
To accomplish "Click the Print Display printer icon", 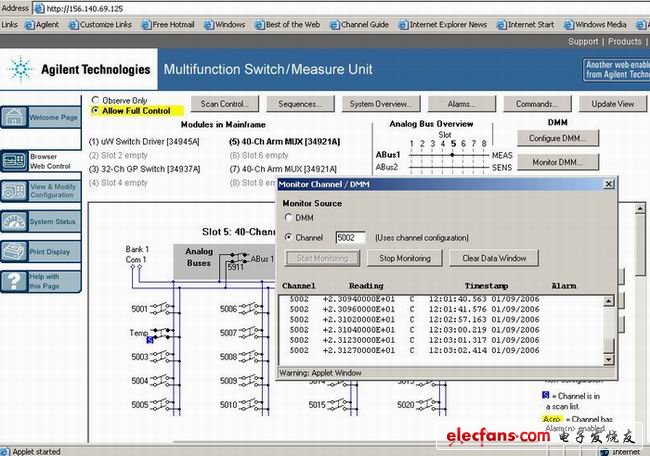I will point(15,251).
